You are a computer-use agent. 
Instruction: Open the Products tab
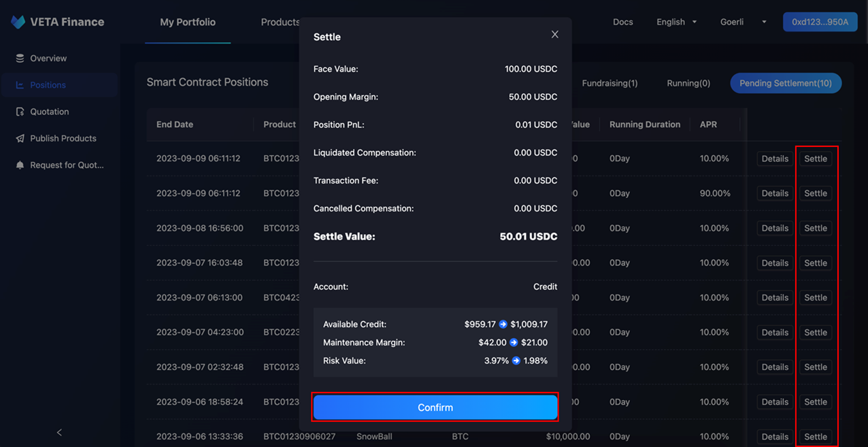click(280, 22)
